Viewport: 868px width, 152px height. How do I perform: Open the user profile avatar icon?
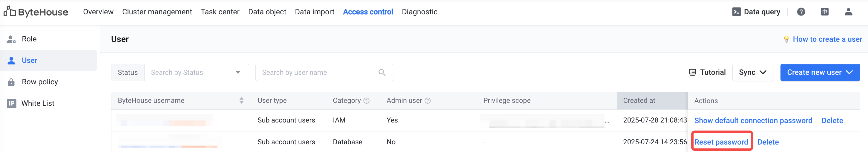pos(848,12)
